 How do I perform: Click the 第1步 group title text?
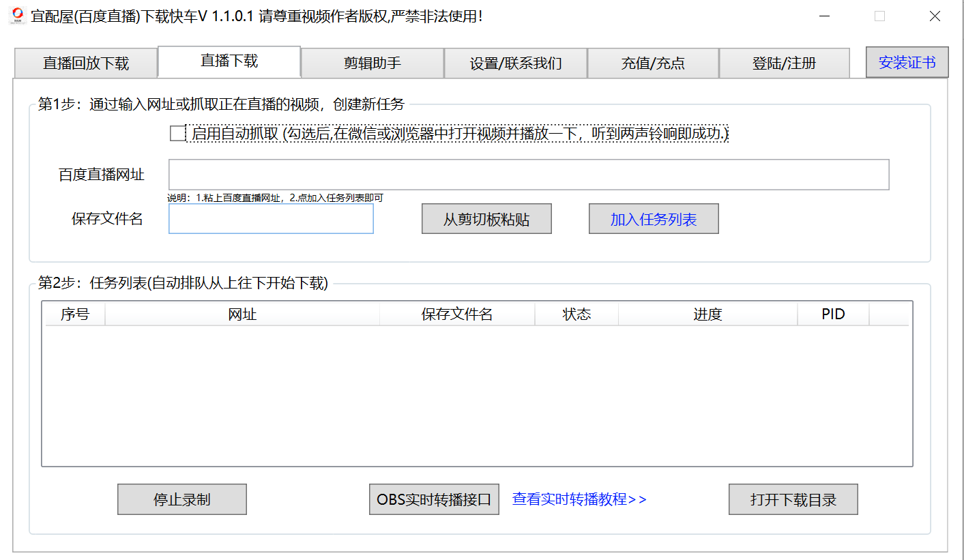pyautogui.click(x=221, y=104)
